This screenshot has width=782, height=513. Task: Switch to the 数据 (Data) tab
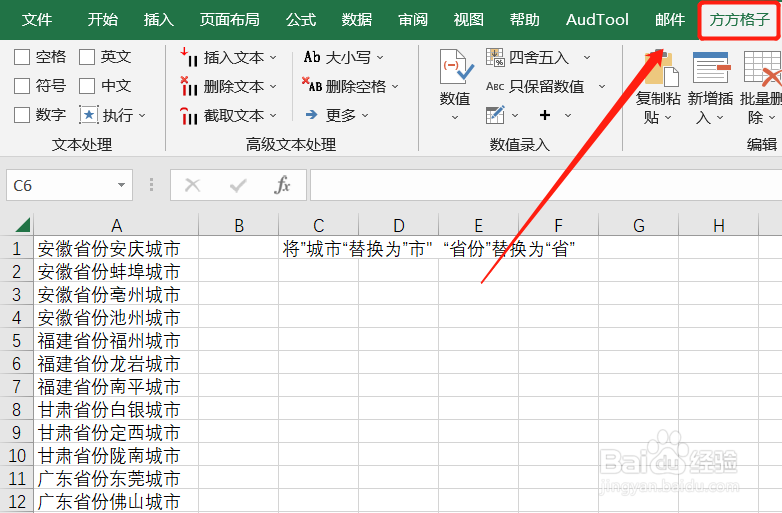(x=357, y=19)
